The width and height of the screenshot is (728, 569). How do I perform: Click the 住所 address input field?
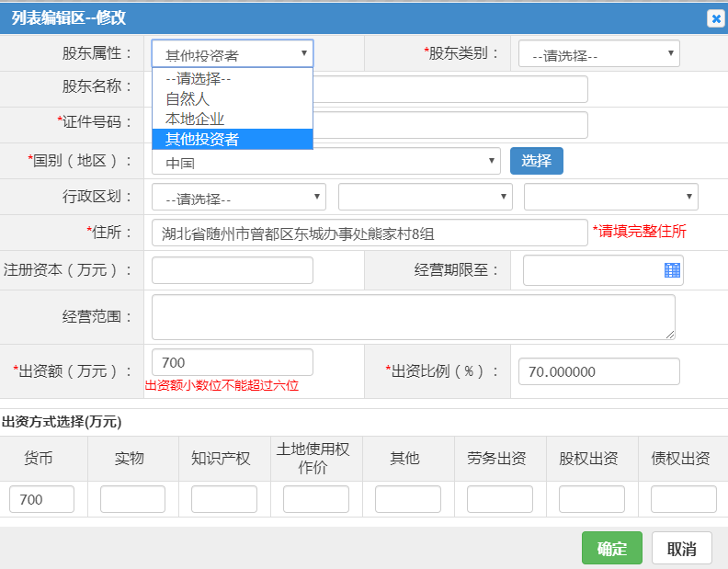coord(370,233)
